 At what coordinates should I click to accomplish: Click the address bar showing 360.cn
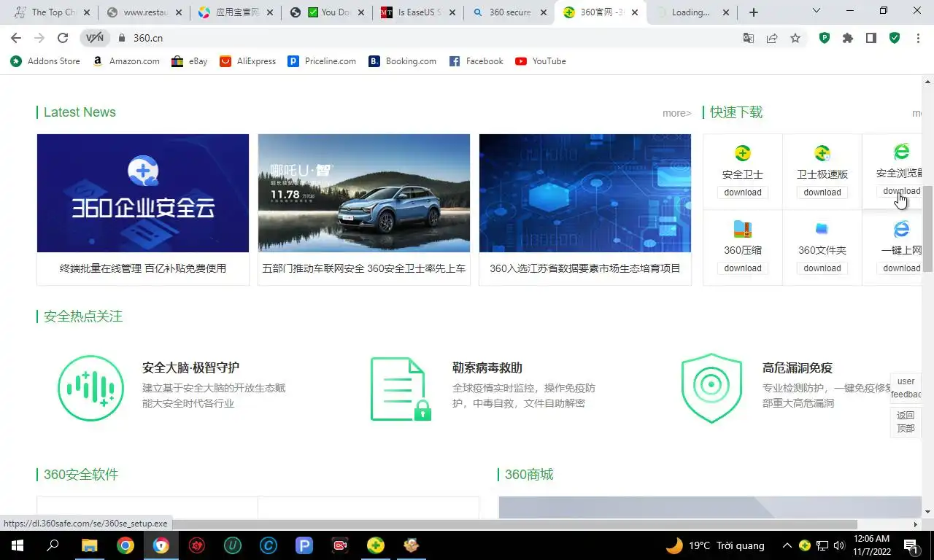(x=423, y=38)
